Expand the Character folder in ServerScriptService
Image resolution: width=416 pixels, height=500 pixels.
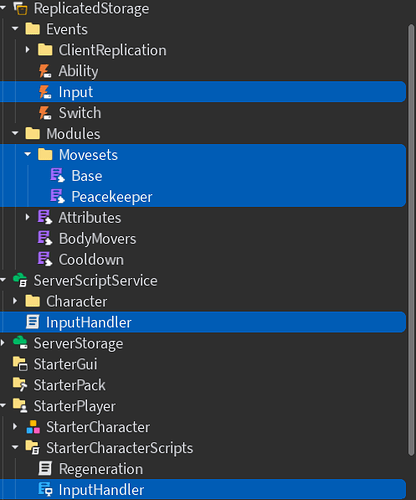pyautogui.click(x=15, y=301)
